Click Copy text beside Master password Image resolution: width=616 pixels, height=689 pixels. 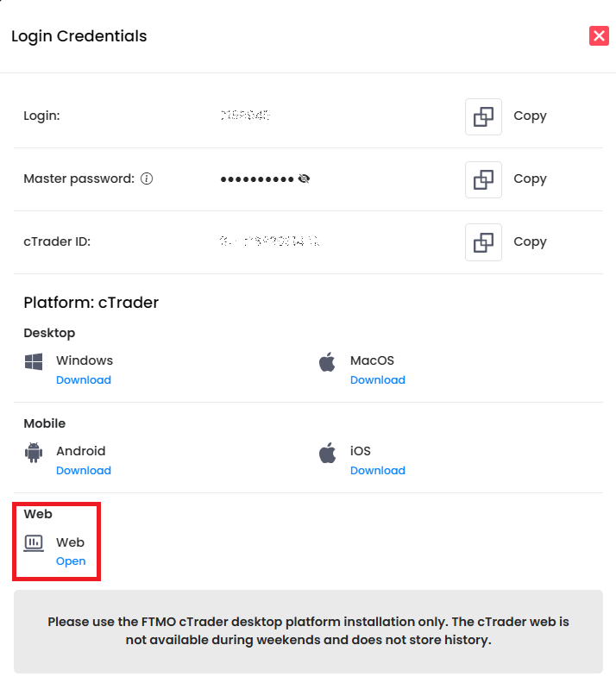530,179
